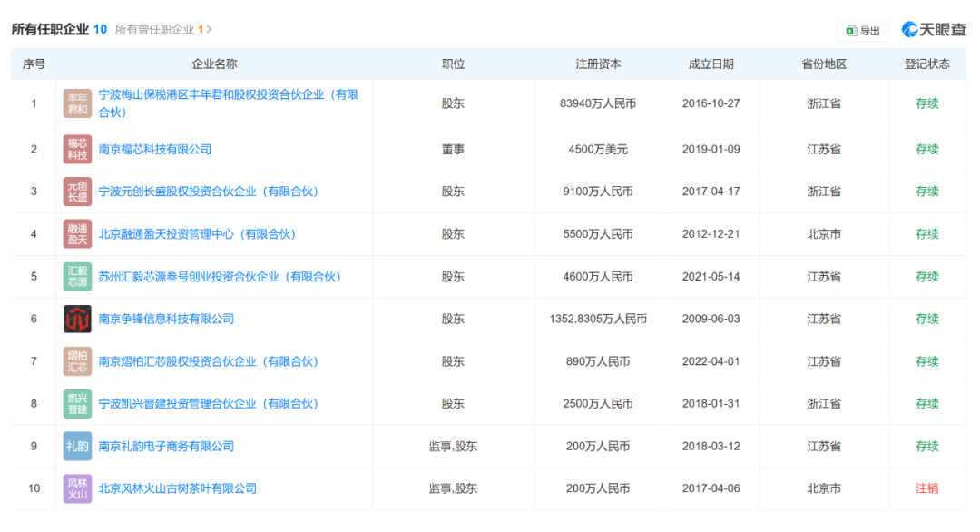The height and width of the screenshot is (532, 980).
Task: Click the 熠柏汇芯 logo icon
Action: (x=77, y=361)
